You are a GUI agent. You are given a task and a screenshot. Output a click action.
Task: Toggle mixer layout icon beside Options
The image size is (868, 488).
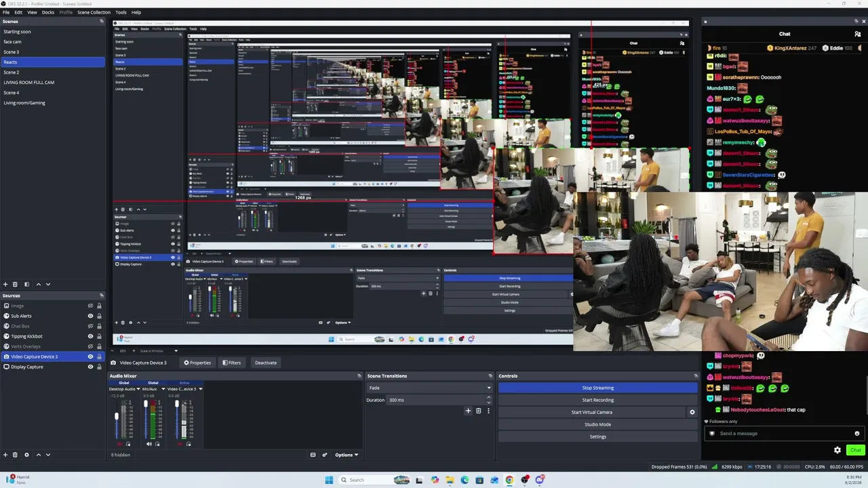pyautogui.click(x=313, y=455)
